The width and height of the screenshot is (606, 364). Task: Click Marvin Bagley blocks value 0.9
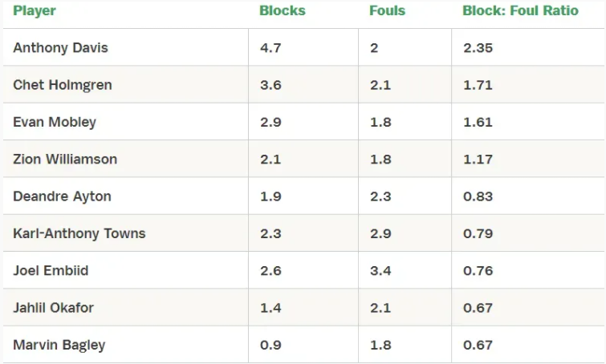(270, 345)
